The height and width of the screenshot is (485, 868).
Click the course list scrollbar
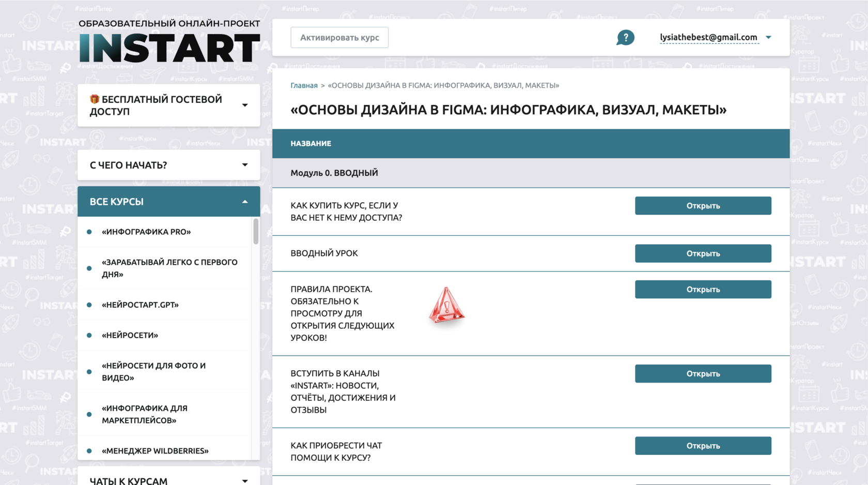(256, 231)
